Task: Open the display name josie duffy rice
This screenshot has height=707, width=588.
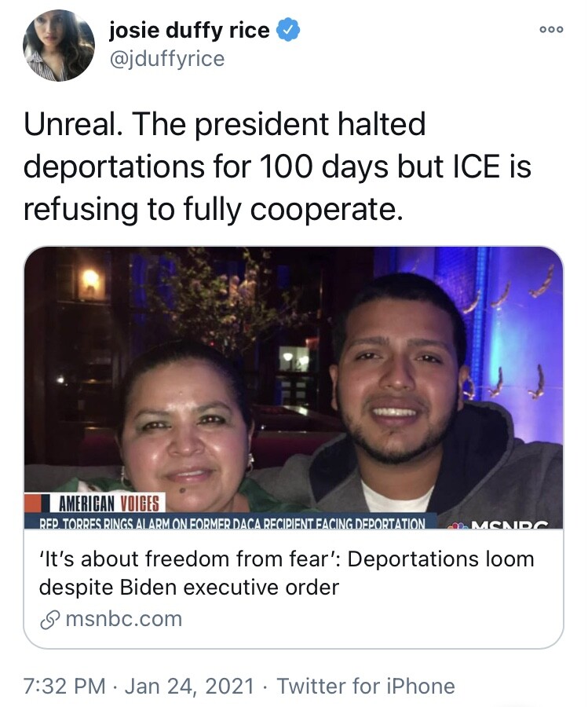Action: tap(189, 30)
